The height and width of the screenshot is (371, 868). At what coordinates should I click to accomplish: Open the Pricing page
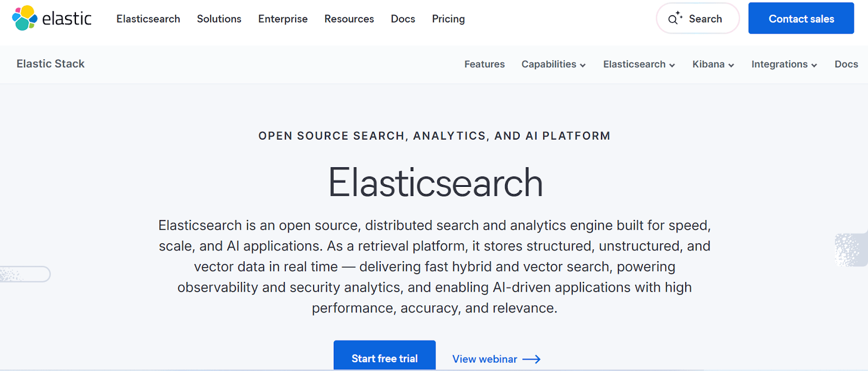(x=448, y=18)
